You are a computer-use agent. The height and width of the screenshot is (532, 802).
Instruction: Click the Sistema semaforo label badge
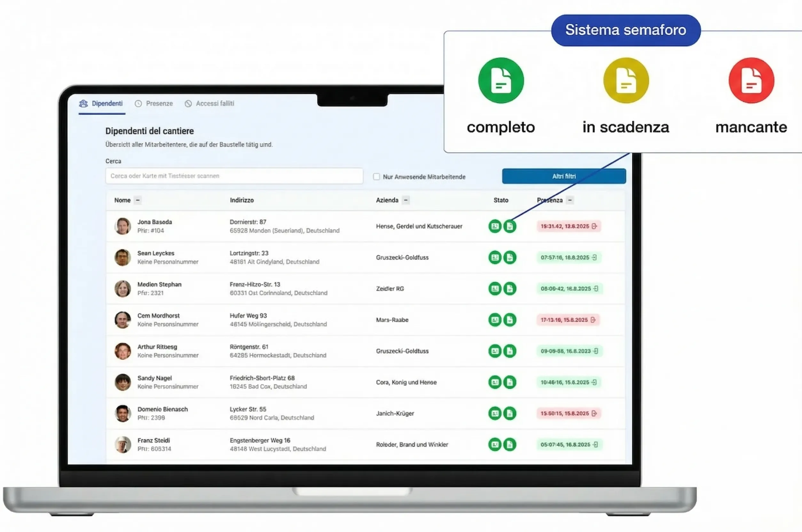(x=625, y=30)
